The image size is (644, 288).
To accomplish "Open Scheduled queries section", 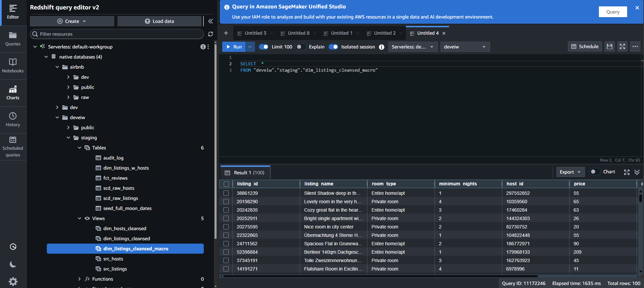I will coord(13,147).
